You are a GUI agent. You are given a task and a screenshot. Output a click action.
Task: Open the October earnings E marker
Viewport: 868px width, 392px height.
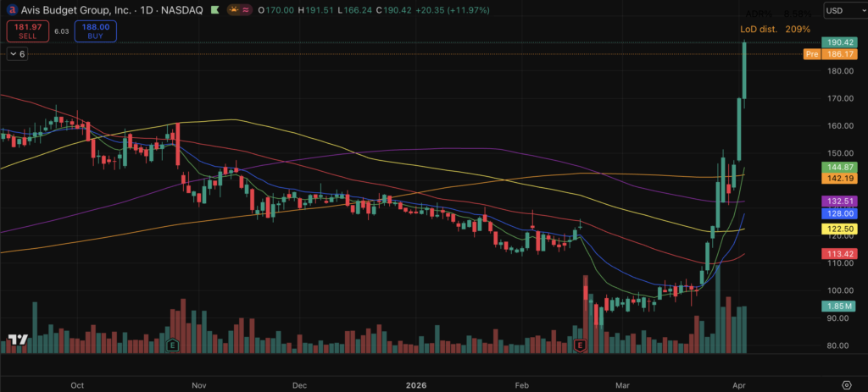pos(173,345)
